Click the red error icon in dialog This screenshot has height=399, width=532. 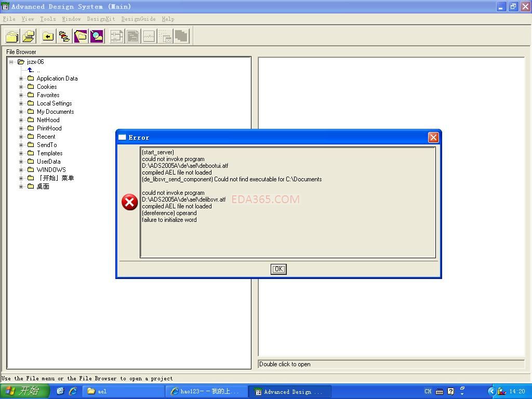(129, 202)
